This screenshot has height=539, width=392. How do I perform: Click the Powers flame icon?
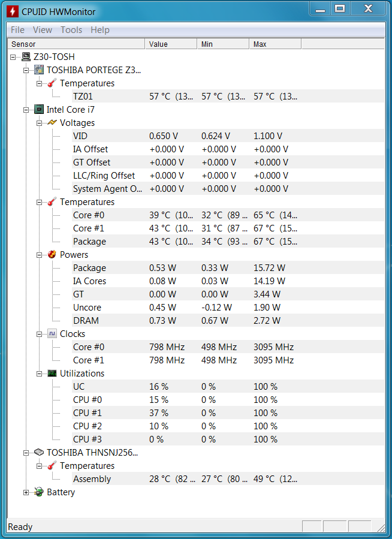coord(52,255)
